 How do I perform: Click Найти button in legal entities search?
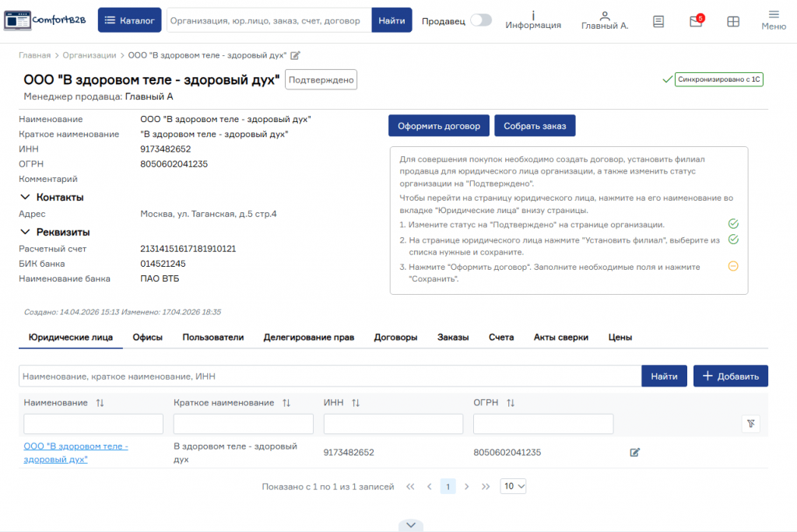664,376
